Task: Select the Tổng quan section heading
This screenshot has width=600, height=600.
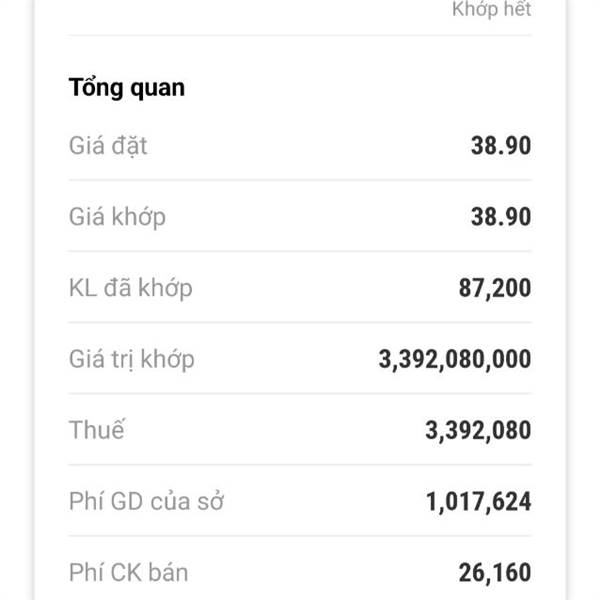Action: [127, 87]
